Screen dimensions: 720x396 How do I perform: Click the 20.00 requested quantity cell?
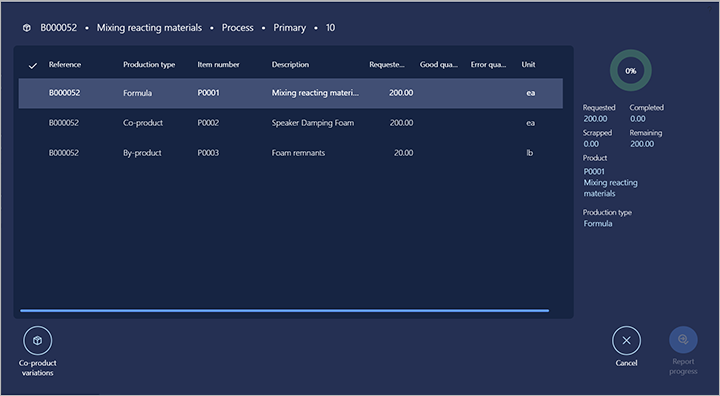pos(403,153)
